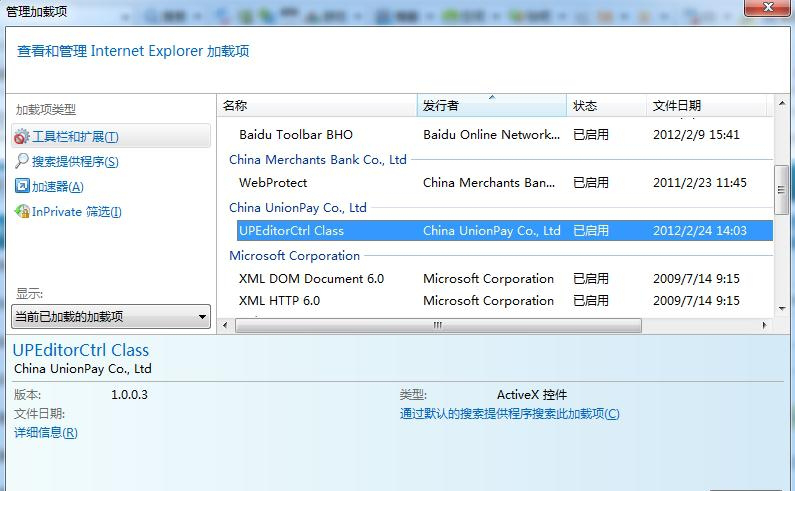
Task: Click the Microsoft Corporation group header
Action: 294,256
